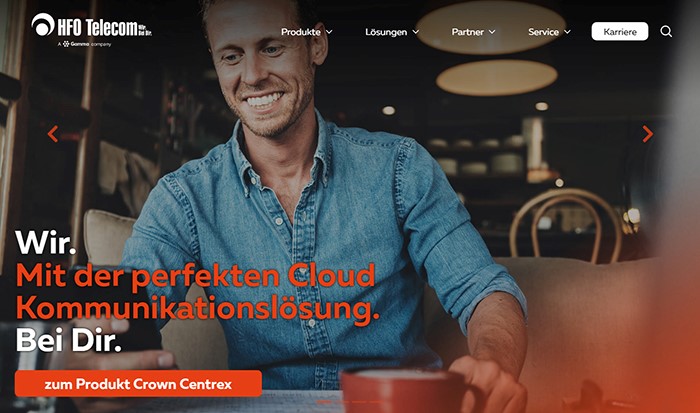Click the Karriere button
The height and width of the screenshot is (413, 700).
click(620, 31)
